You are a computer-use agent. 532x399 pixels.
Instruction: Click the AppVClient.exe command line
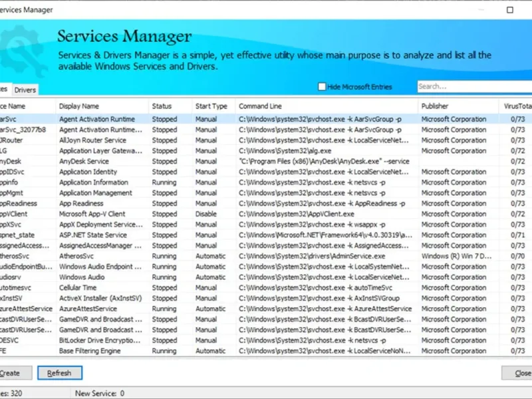(x=297, y=213)
